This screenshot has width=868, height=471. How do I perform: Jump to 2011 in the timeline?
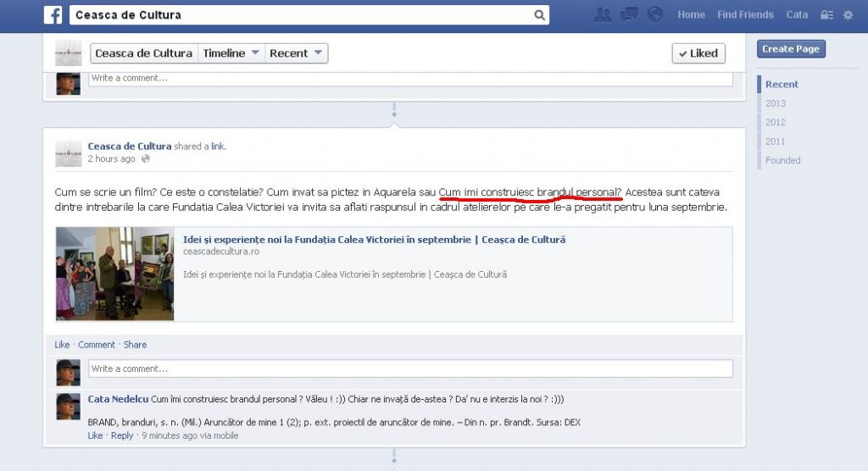point(775,141)
